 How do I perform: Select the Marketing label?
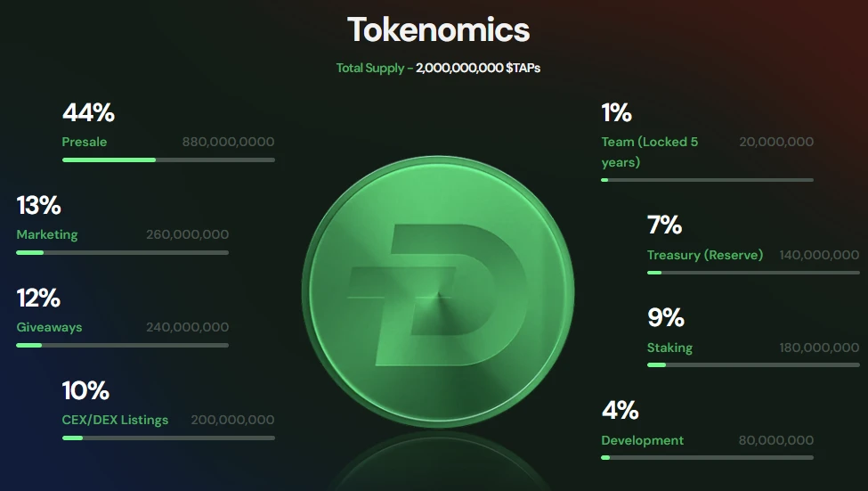(x=47, y=234)
